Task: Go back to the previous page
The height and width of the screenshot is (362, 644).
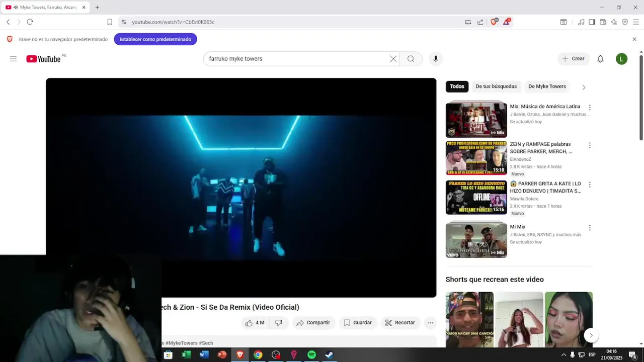Action: (x=8, y=22)
